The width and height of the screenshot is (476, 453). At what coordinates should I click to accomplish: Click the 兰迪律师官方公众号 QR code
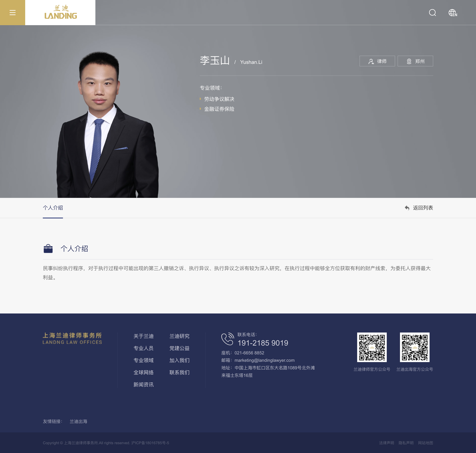372,347
